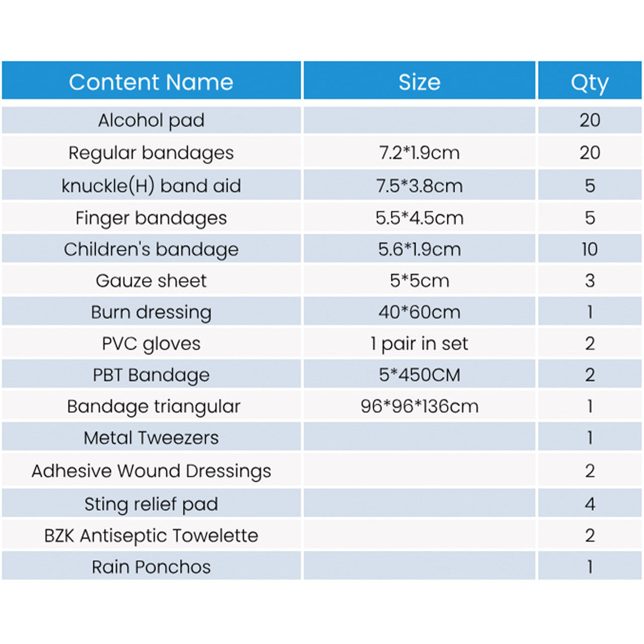Screen dimensions: 644x644
Task: Select the 40*60cm size cell
Action: tap(419, 312)
